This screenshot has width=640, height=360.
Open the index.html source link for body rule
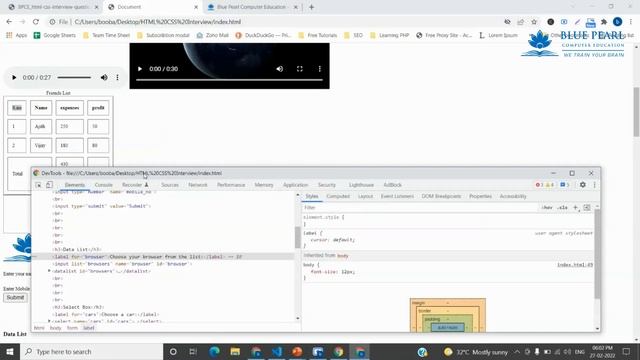[x=575, y=265]
